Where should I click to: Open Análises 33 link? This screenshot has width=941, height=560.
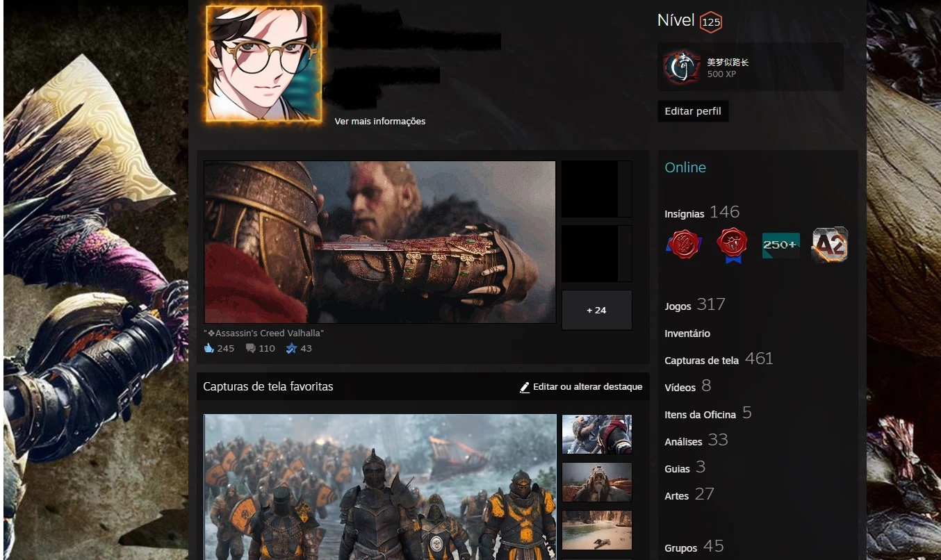click(696, 440)
